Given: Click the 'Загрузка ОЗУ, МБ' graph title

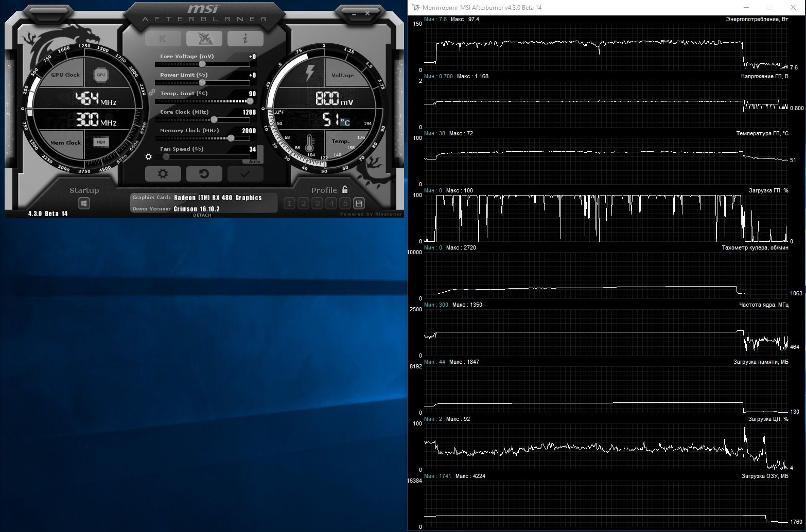Looking at the screenshot, I should click(x=765, y=476).
